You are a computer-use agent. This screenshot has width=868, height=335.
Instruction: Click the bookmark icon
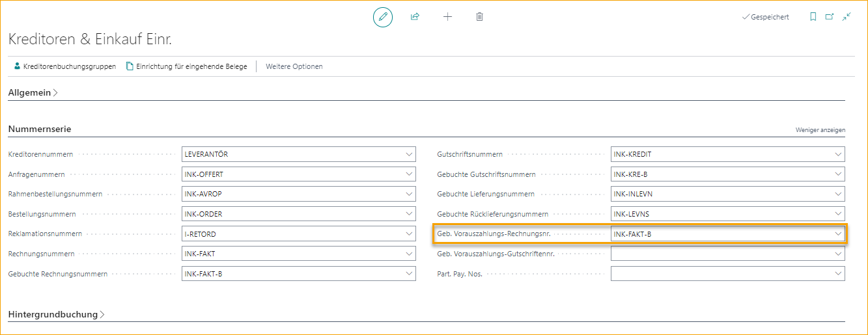[813, 17]
